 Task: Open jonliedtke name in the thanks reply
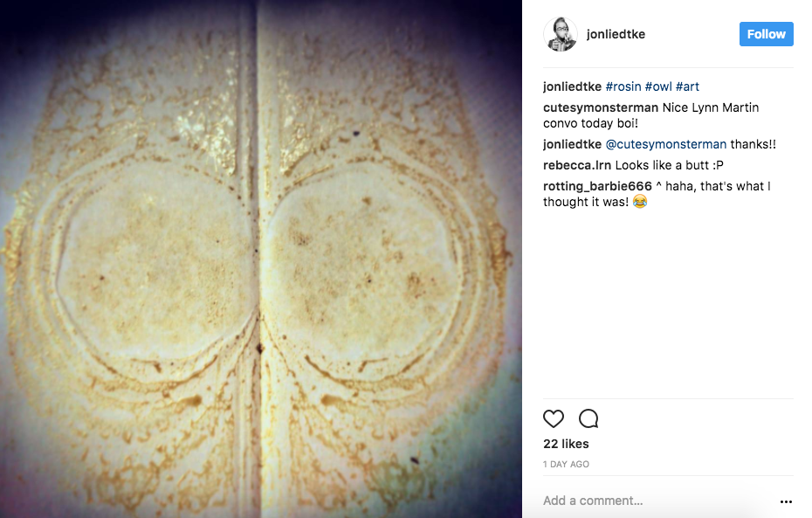pyautogui.click(x=572, y=144)
